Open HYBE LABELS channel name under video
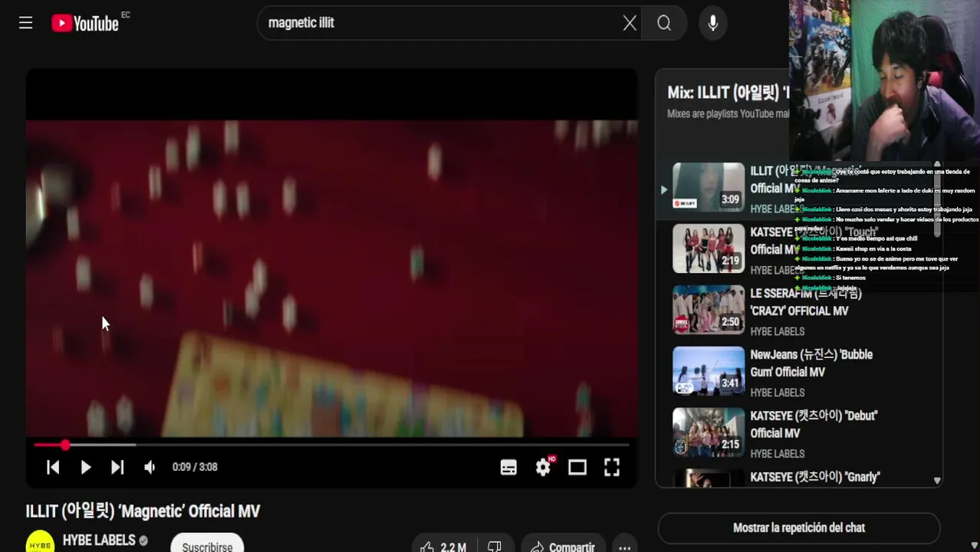Viewport: 980px width, 552px height. tap(99, 540)
